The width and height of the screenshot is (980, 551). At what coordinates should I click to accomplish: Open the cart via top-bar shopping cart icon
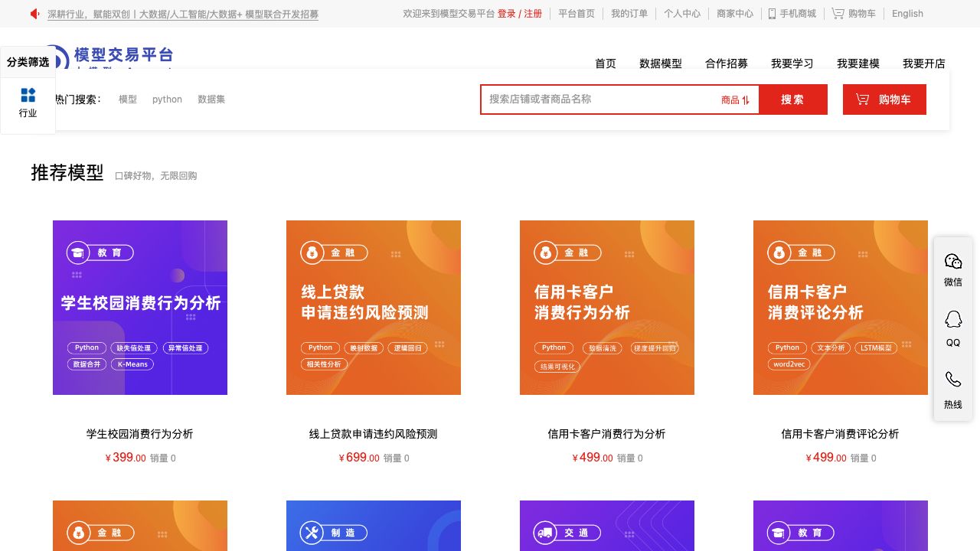(x=838, y=14)
